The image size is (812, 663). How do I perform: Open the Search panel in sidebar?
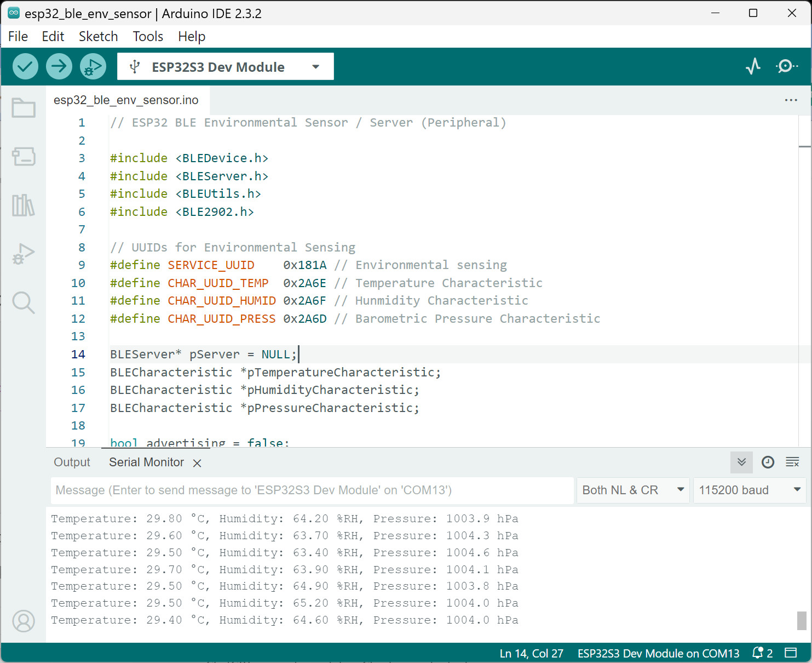pyautogui.click(x=24, y=302)
